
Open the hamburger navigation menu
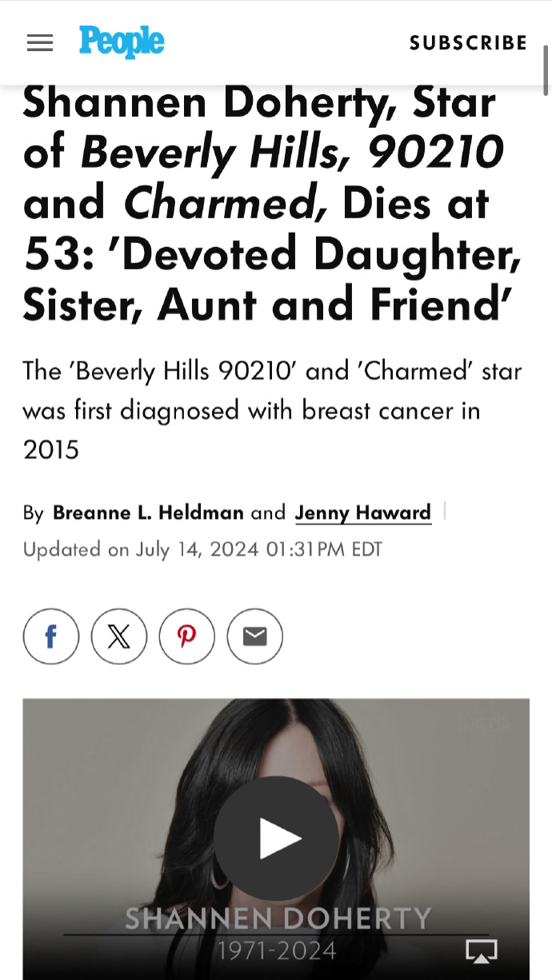point(40,43)
